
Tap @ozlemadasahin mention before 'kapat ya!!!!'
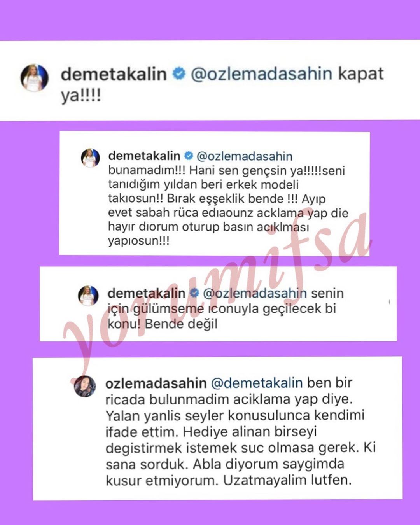[x=262, y=74]
